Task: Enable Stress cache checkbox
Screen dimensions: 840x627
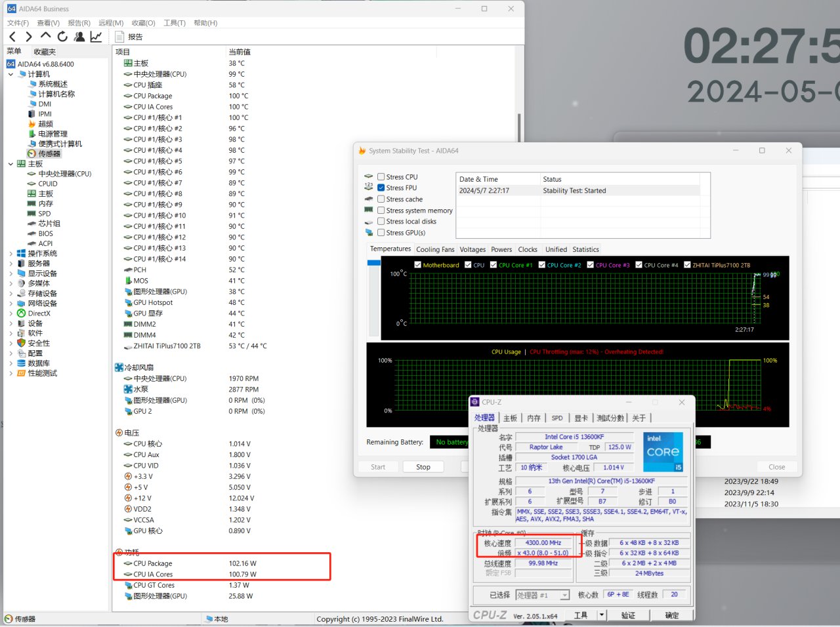Action: coord(381,199)
